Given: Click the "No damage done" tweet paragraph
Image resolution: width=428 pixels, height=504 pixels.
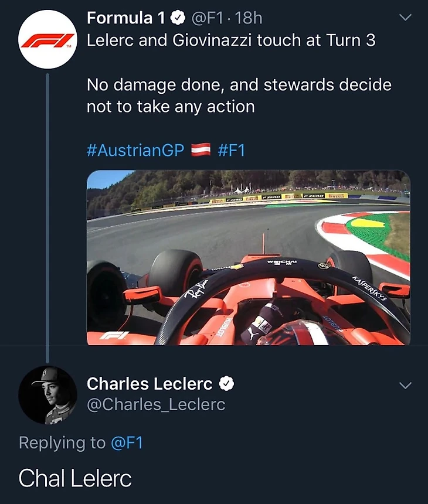Looking at the screenshot, I should (x=239, y=96).
